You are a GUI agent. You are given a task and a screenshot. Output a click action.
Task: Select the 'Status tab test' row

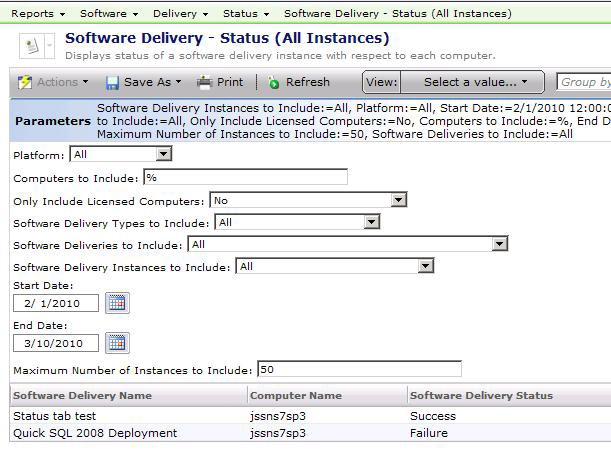(310, 416)
